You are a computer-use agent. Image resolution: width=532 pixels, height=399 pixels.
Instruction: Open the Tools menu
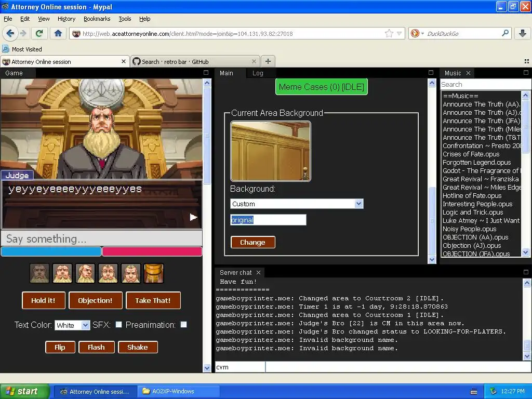(x=125, y=19)
